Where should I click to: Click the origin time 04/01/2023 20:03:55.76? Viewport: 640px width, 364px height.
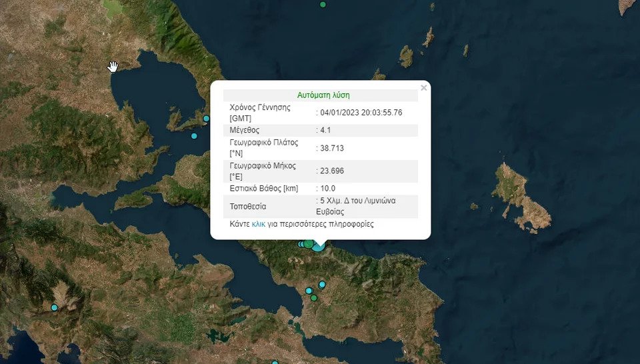[361, 112]
